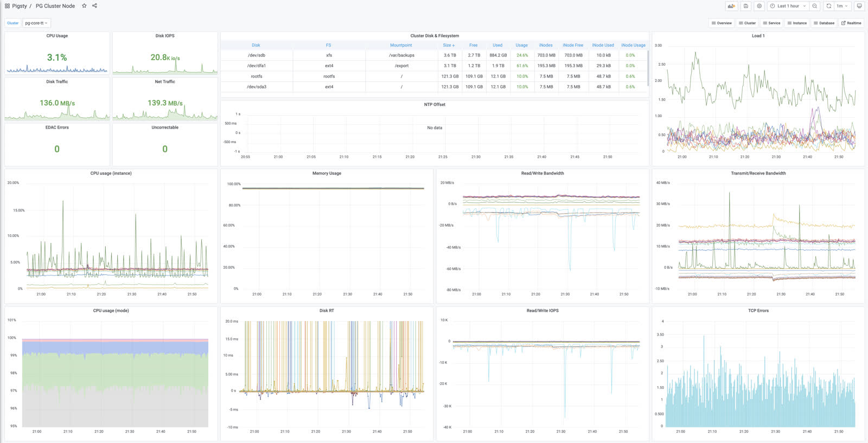Open the Disk RT panel title menu
Image resolution: width=868 pixels, height=443 pixels.
pos(327,311)
